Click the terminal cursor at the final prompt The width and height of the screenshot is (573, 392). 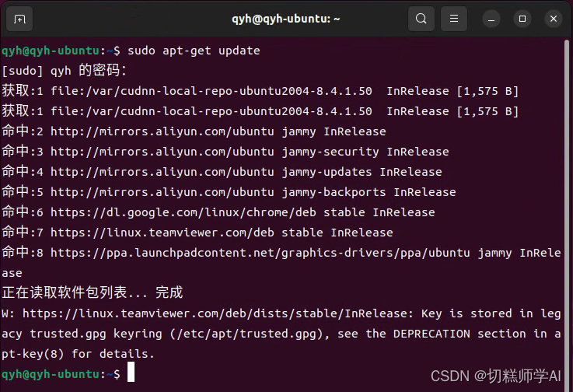coord(131,373)
